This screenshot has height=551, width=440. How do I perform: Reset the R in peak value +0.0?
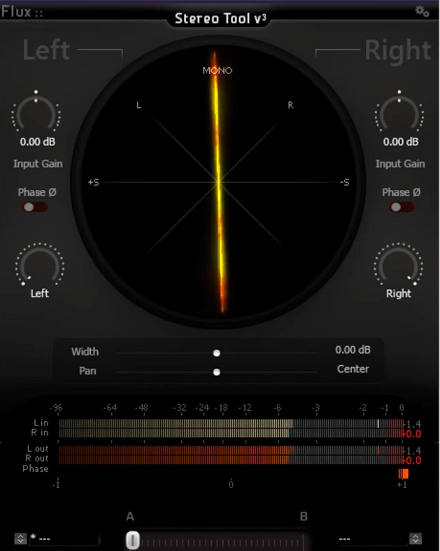413,434
